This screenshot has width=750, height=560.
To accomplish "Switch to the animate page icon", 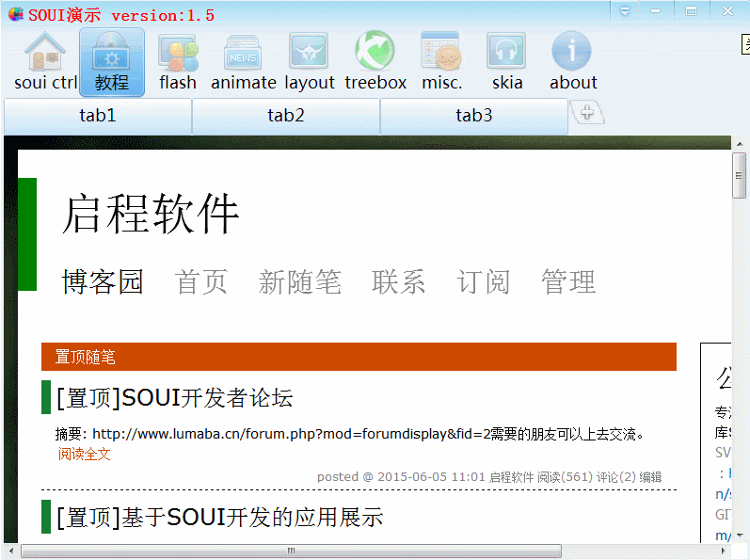I will click(244, 62).
